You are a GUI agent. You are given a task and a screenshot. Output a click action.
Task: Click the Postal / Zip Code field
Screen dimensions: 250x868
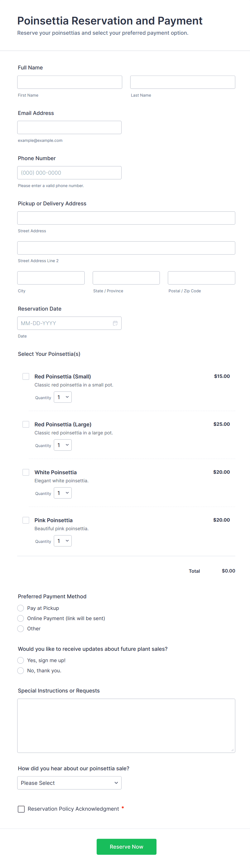tap(201, 278)
